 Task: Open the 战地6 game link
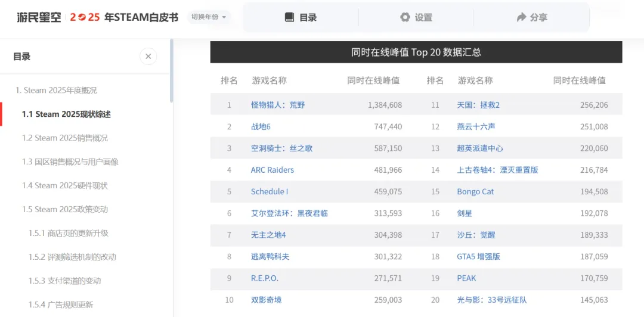click(261, 127)
